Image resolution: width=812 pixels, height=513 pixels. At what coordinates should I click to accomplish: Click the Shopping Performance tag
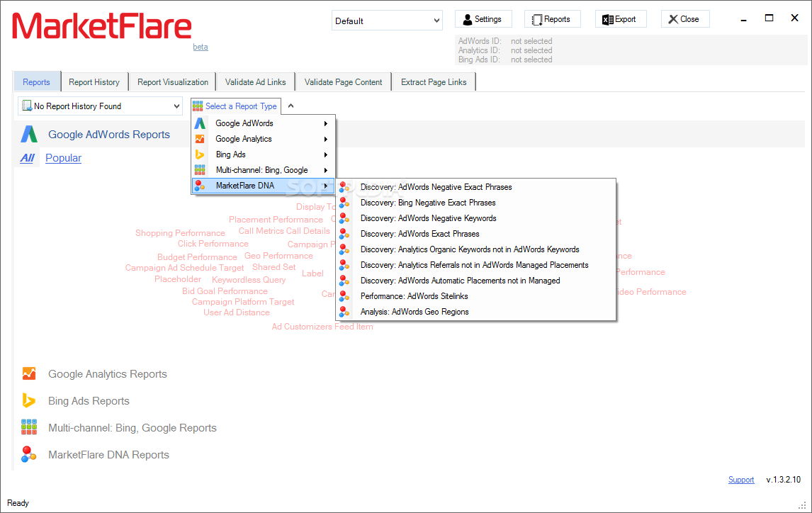pos(180,233)
